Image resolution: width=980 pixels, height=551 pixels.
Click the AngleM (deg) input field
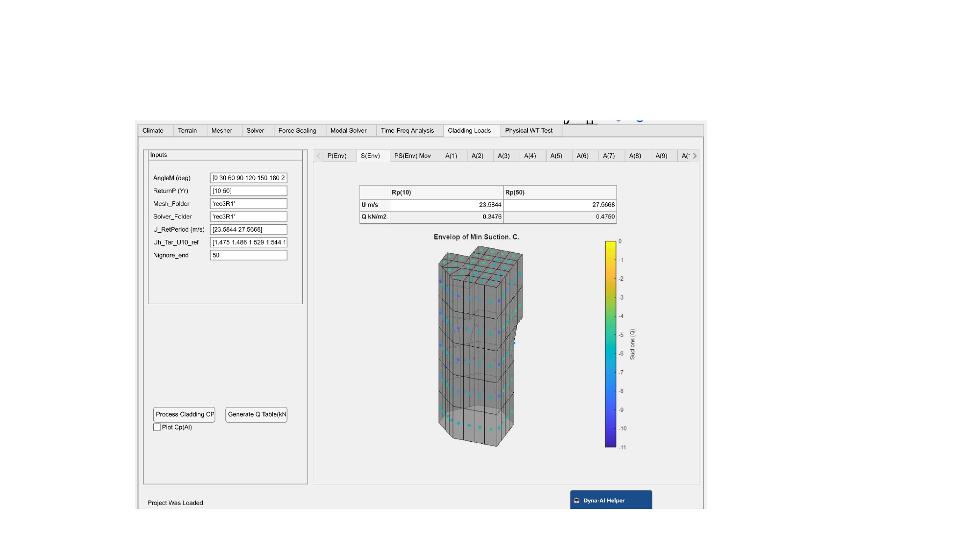248,178
